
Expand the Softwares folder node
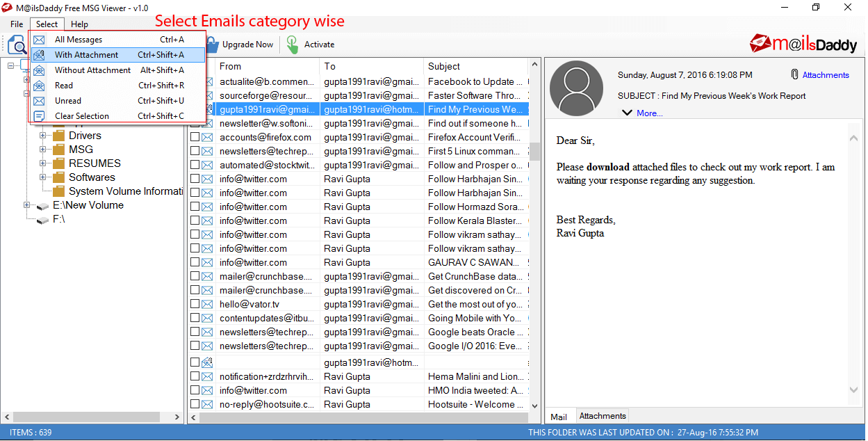point(43,177)
